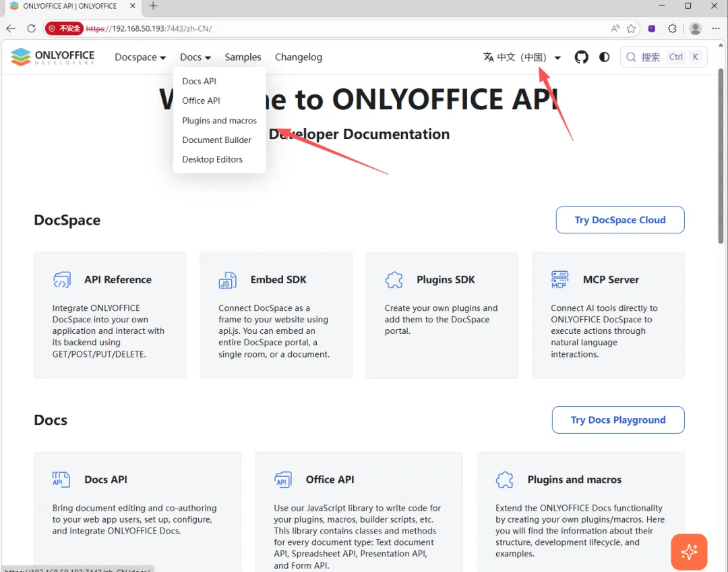This screenshot has height=572, width=728.
Task: Click the Office API card icon
Action: [282, 480]
